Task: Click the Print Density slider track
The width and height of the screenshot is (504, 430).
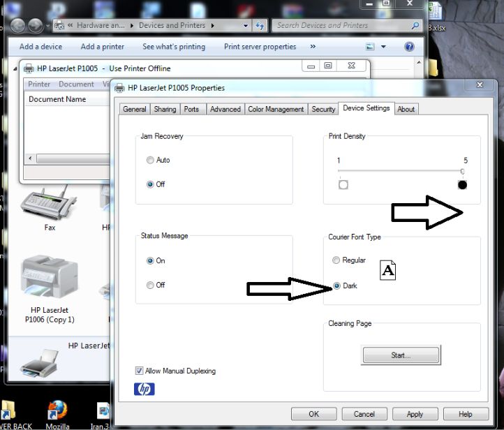Action: pyautogui.click(x=400, y=170)
